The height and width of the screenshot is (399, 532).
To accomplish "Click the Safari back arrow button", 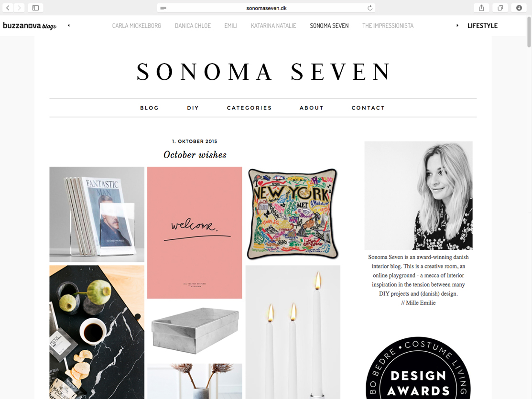I will (8, 8).
